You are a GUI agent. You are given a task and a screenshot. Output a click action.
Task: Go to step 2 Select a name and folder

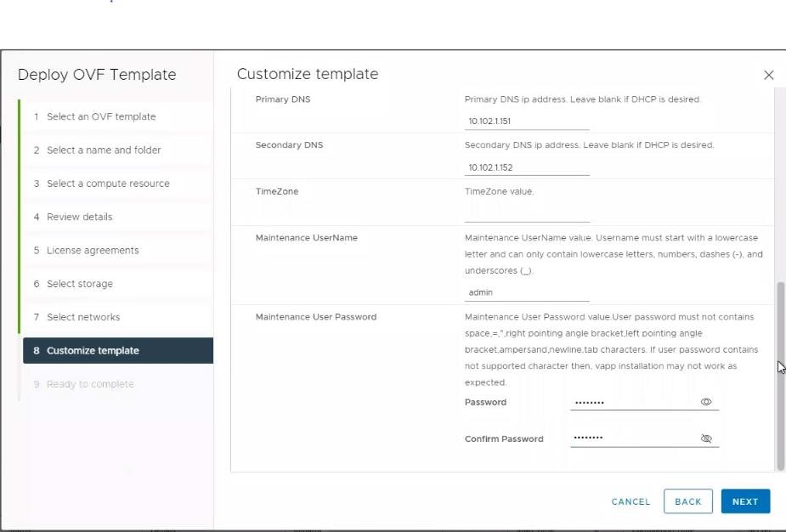pos(118,150)
